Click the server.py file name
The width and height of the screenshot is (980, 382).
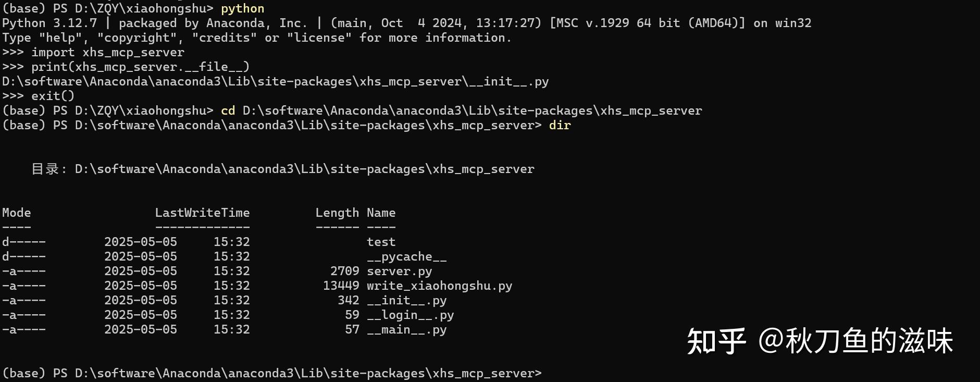click(399, 272)
